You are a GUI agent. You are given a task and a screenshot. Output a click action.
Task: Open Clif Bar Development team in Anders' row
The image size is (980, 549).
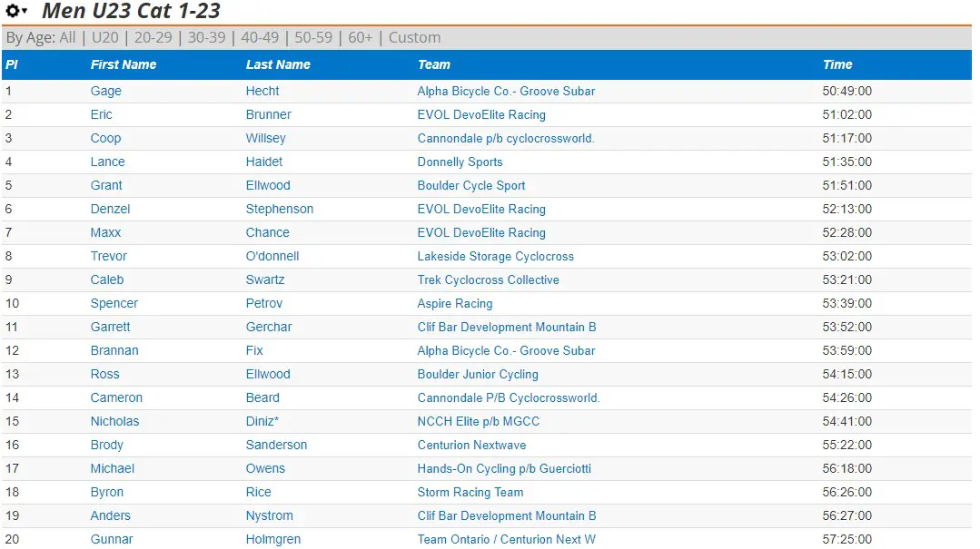[507, 516]
